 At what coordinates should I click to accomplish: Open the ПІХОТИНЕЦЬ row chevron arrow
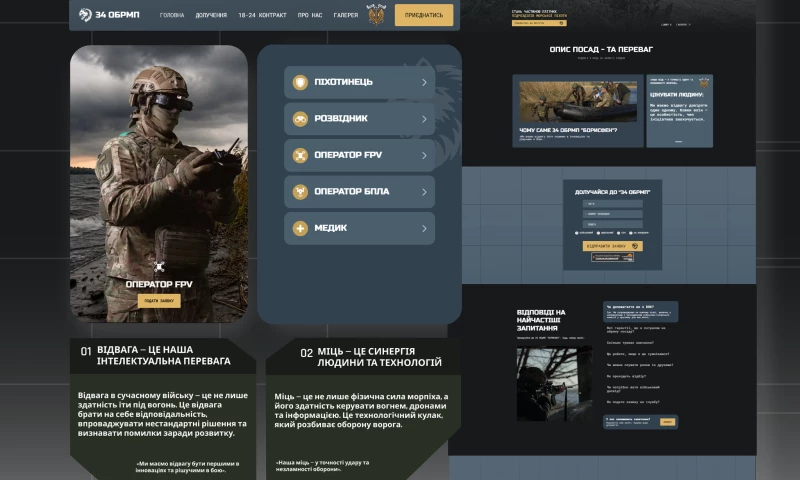coord(424,82)
